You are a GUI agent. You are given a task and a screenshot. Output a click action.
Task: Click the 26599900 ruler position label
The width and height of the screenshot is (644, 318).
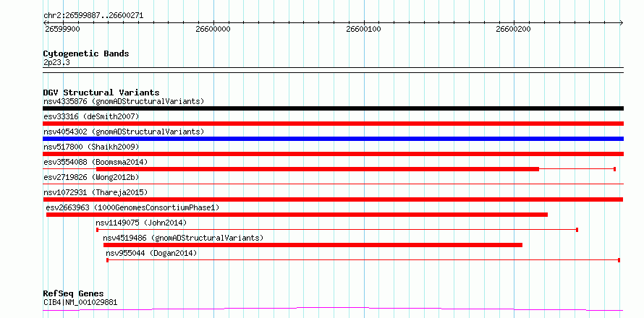(62, 29)
